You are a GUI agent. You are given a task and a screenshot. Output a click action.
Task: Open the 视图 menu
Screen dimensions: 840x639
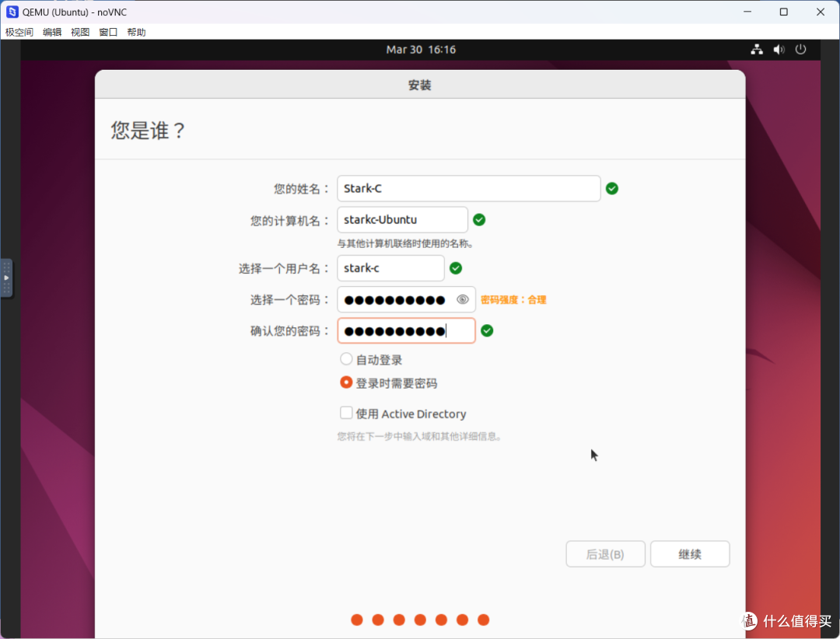[x=80, y=32]
